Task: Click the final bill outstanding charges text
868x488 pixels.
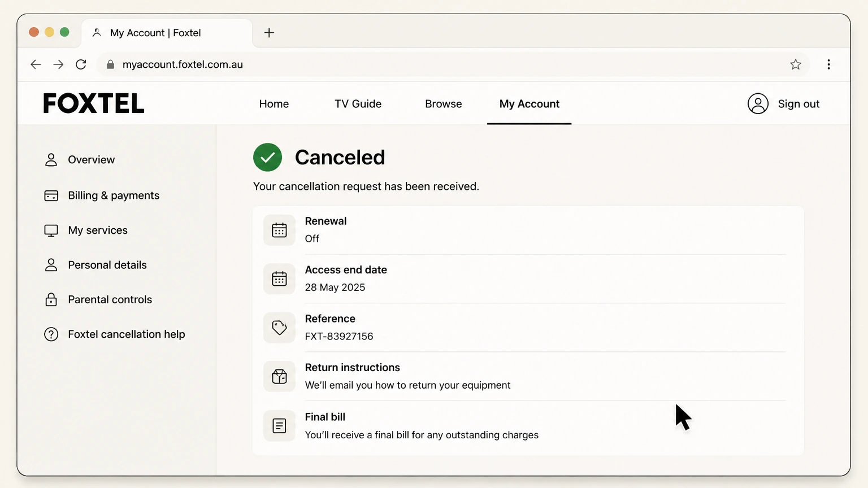Action: point(422,435)
